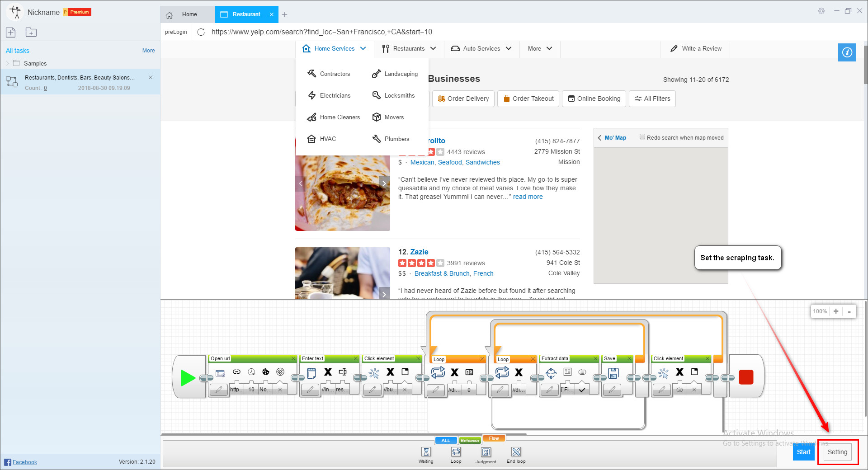
Task: Select the Flow tab above the toolbar
Action: (x=494, y=438)
